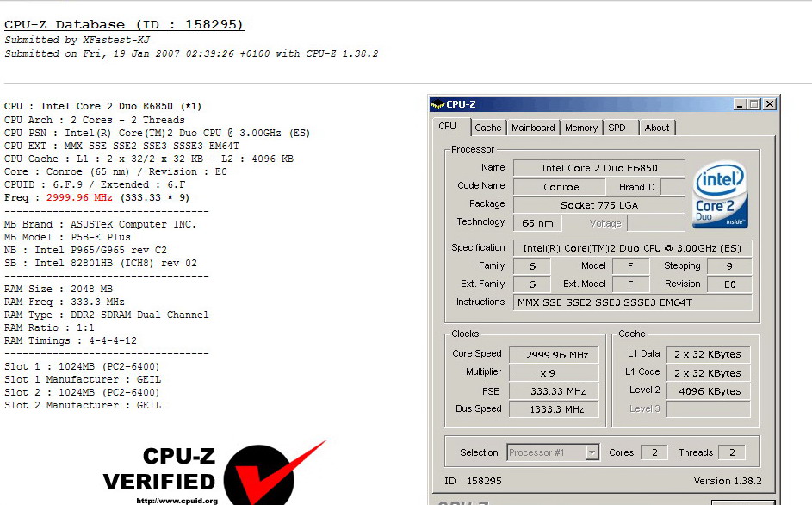Click the Name field showing Intel Core 2 Duo E6850
The height and width of the screenshot is (505, 812).
[x=599, y=168]
